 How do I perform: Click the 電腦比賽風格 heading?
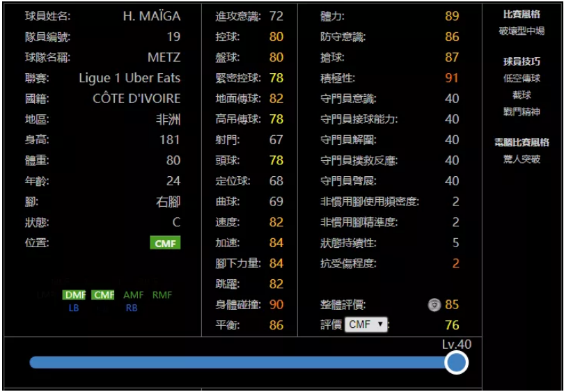click(522, 143)
